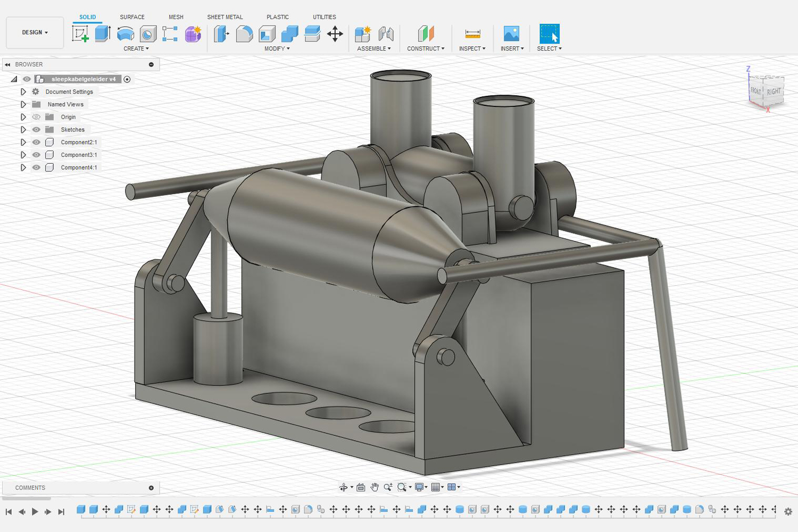Screen dimensions: 798x532
Task: Choose the Zoom tool in navigation bar
Action: [388, 487]
